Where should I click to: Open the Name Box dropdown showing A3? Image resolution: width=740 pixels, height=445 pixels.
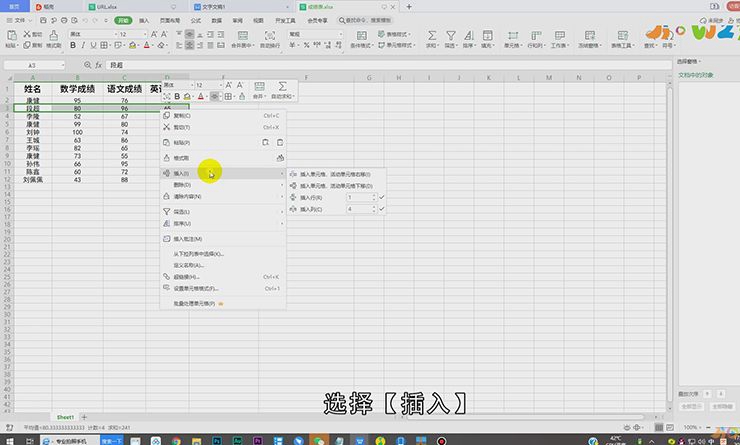pyautogui.click(x=62, y=65)
